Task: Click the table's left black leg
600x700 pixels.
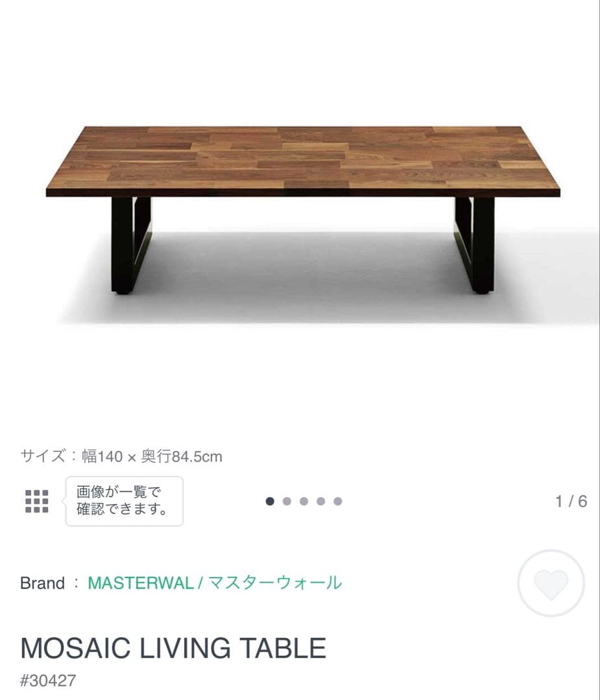Action: 122,245
